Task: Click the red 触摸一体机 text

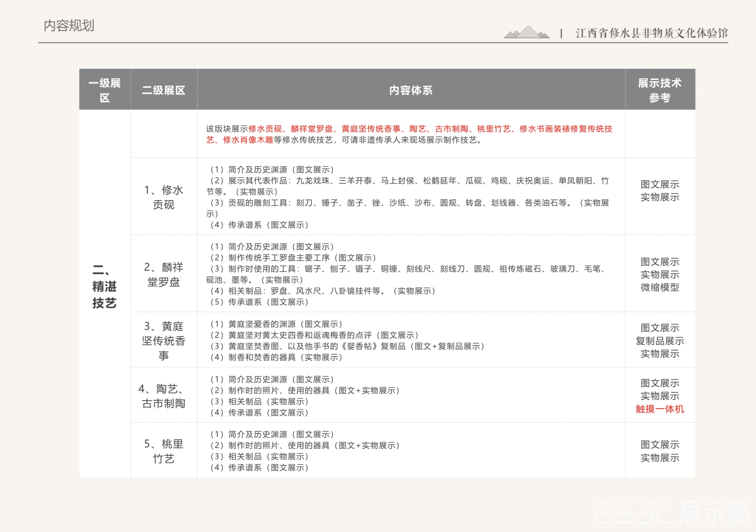Action: coord(660,409)
